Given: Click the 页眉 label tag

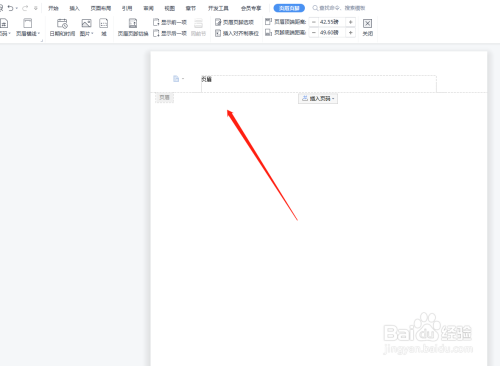Looking at the screenshot, I should point(164,98).
